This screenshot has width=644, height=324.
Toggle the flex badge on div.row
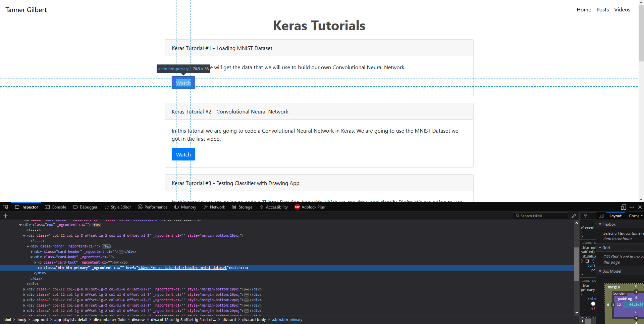coord(97,225)
